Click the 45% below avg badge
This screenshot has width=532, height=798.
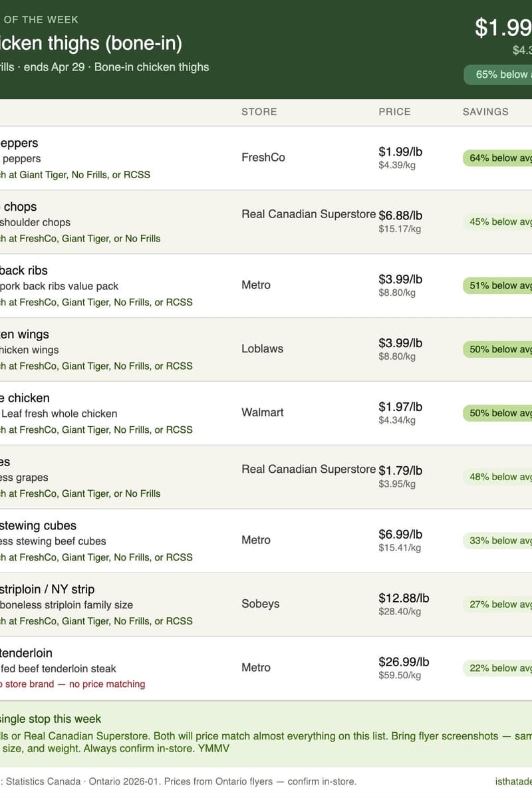click(x=499, y=222)
